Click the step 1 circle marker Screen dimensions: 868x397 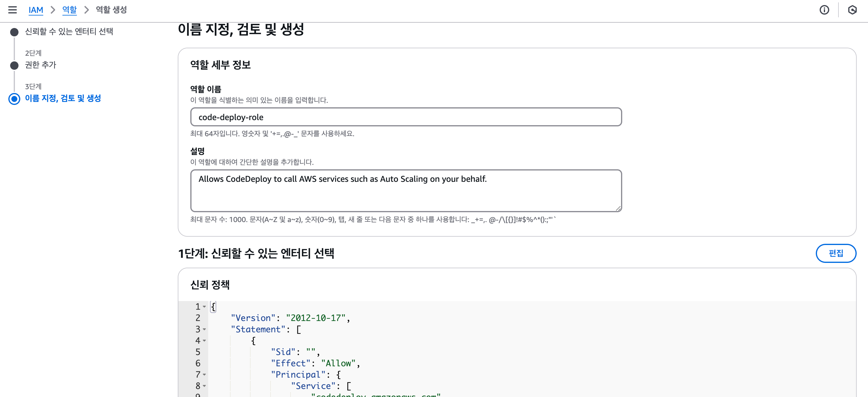tap(14, 32)
